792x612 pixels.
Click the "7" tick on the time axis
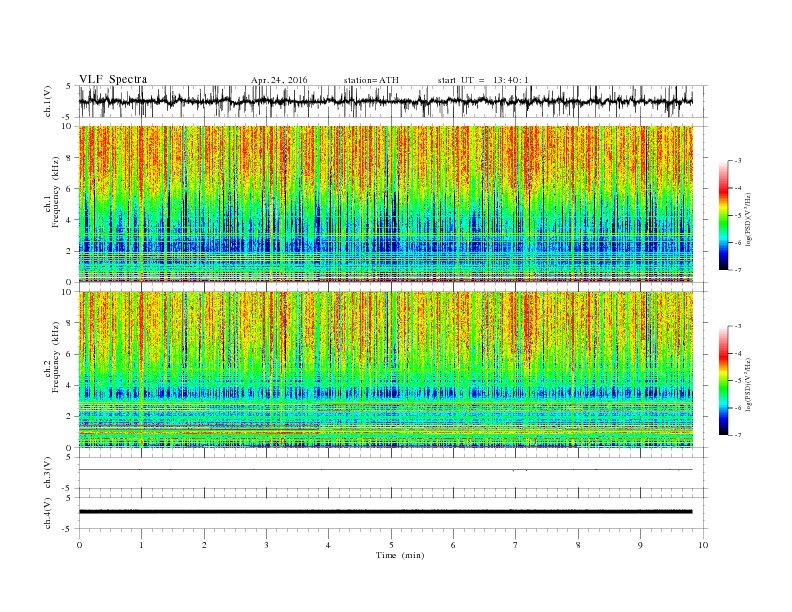pos(515,545)
